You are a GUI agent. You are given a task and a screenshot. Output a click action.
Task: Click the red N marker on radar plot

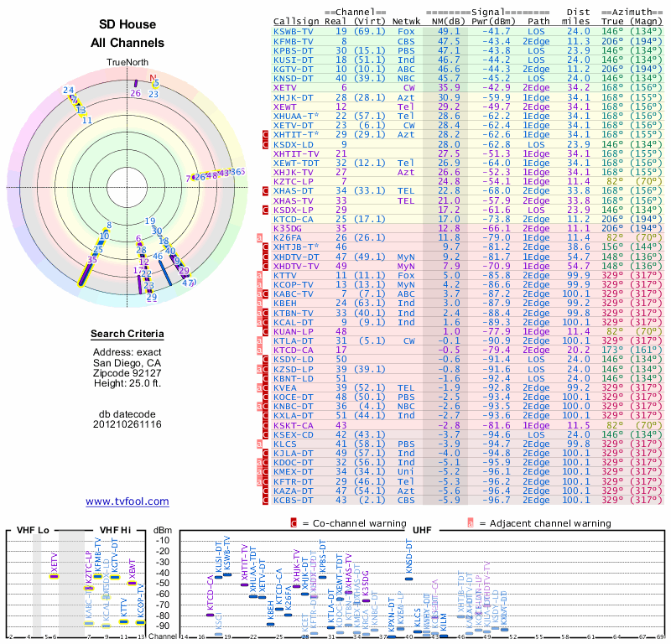click(x=153, y=80)
